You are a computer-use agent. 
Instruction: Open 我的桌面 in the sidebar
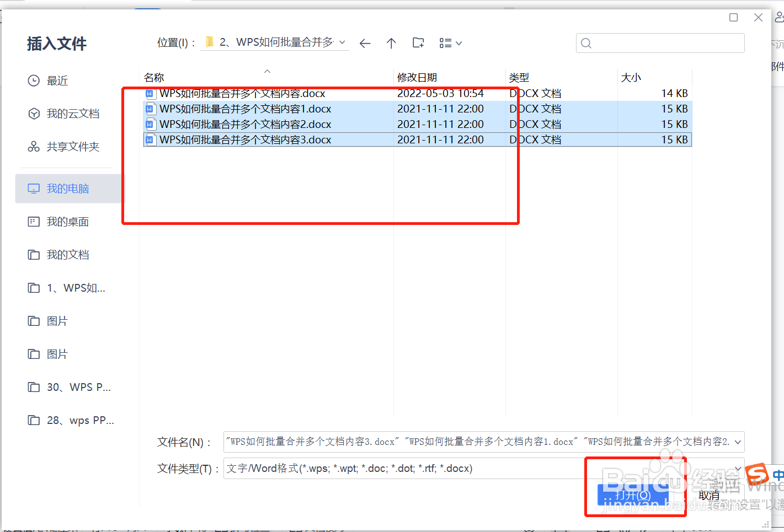69,222
